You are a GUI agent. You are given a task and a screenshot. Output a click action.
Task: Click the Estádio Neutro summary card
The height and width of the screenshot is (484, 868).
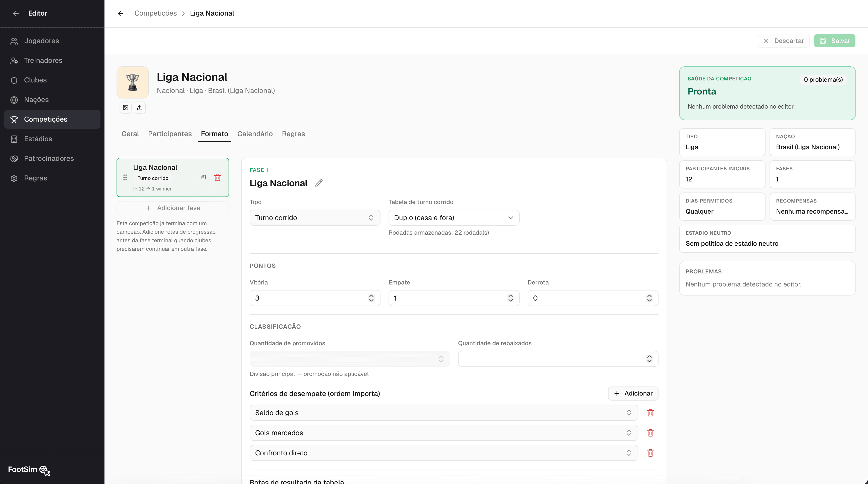point(767,239)
